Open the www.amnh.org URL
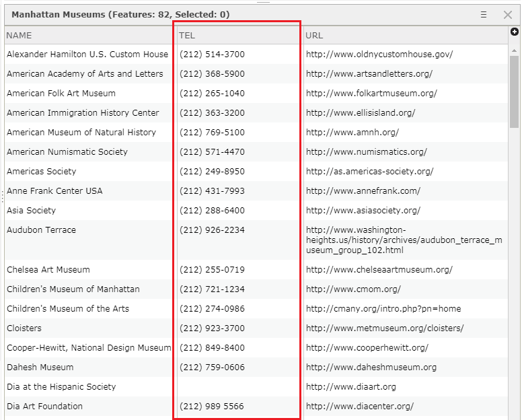This screenshot has height=420, width=522. (352, 133)
